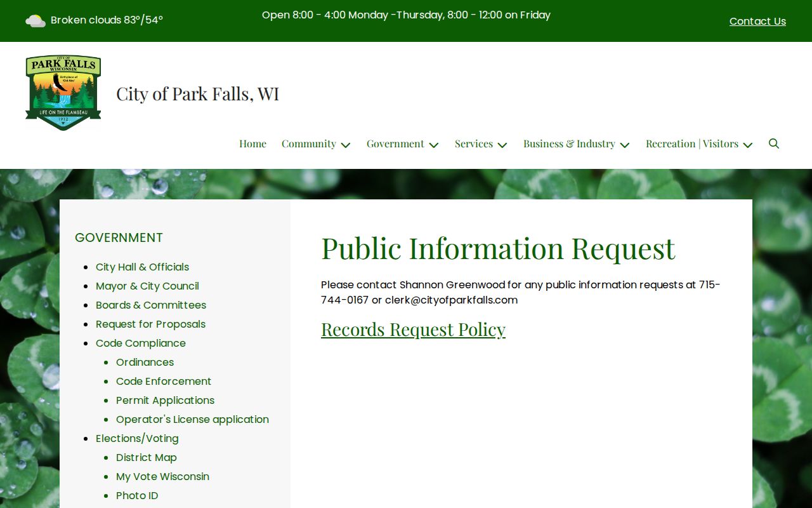
Task: Click the broken clouds weather icon
Action: (36, 21)
